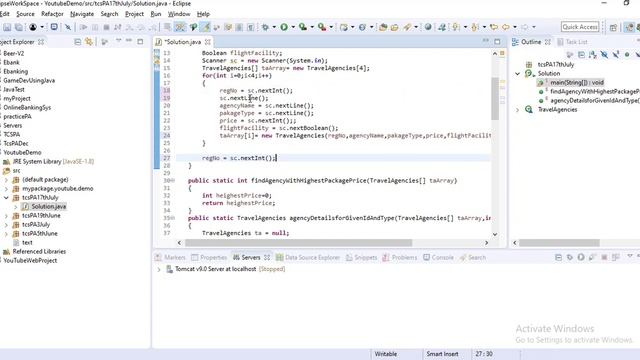Toggle Mark Occurrences in the toolbar
The width and height of the screenshot is (640, 360).
pyautogui.click(x=205, y=27)
